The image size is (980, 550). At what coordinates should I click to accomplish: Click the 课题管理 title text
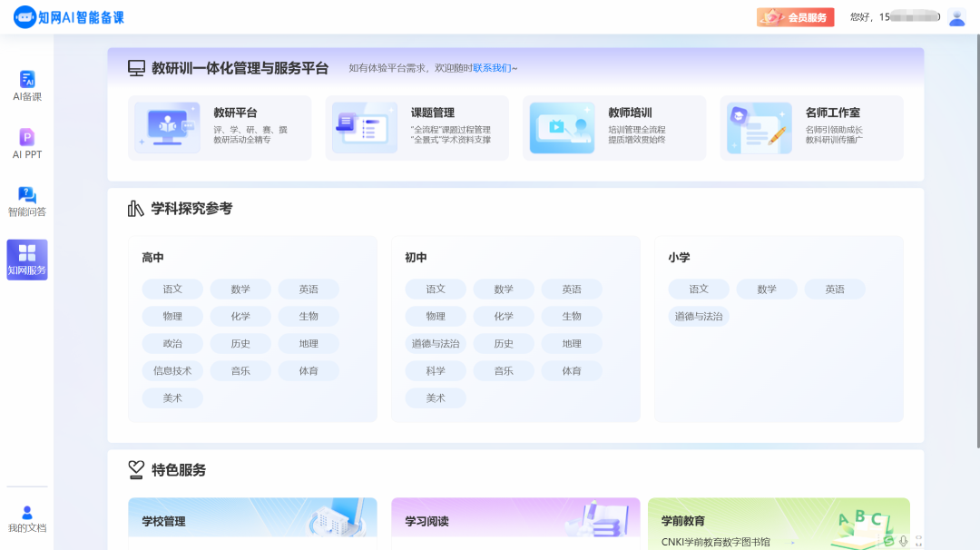click(x=433, y=113)
